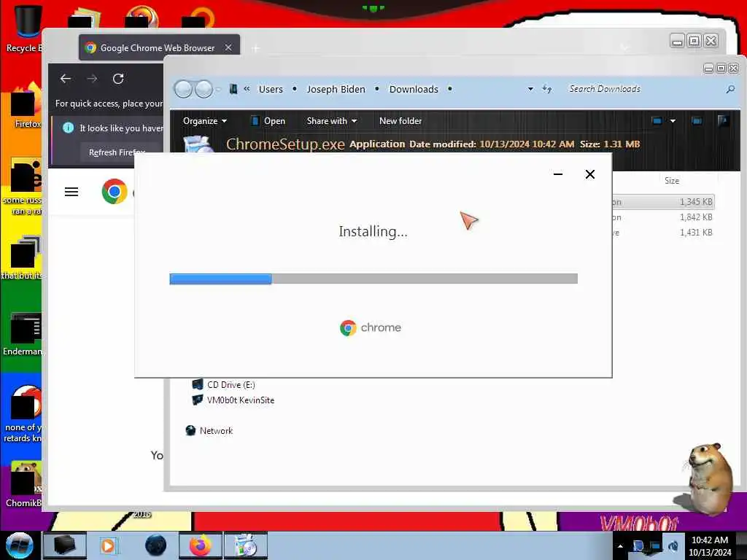Click the forward arrow in Firefox
This screenshot has width=747, height=560.
click(92, 79)
